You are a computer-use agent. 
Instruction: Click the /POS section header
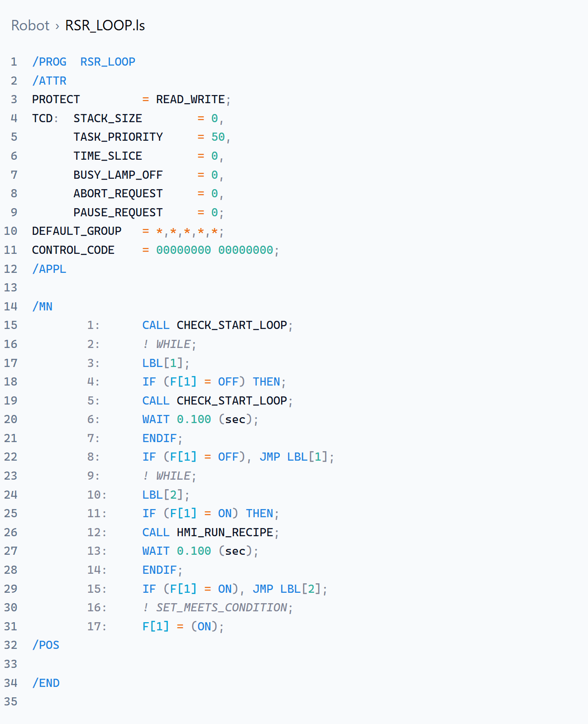tap(46, 645)
